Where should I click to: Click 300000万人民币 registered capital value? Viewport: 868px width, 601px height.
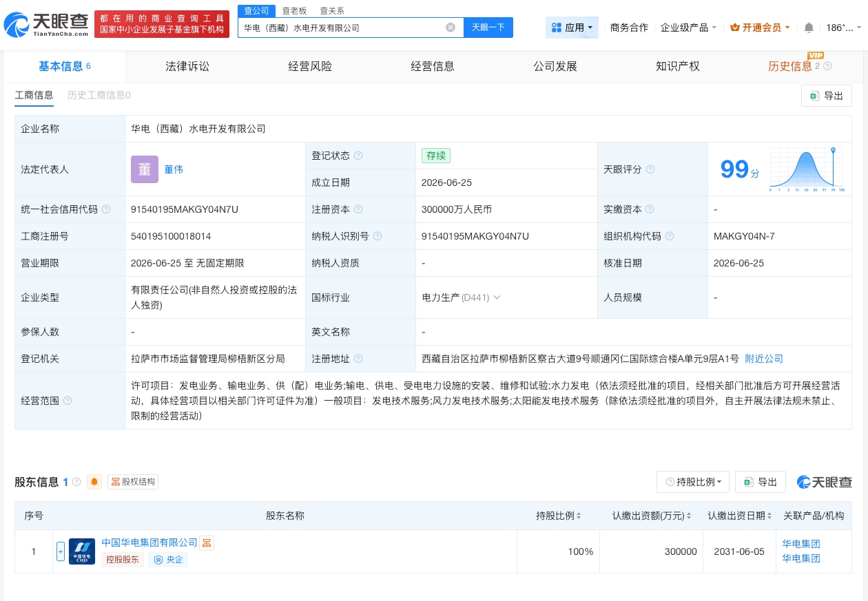(x=457, y=209)
